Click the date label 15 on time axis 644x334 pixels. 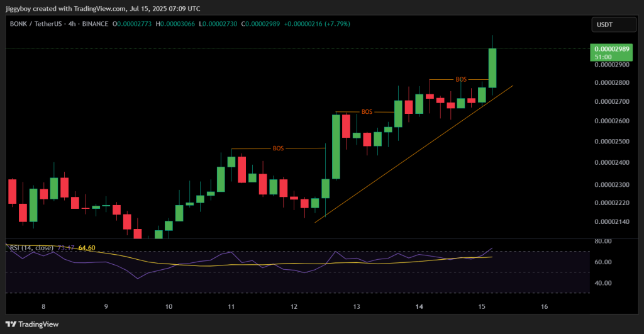click(482, 306)
